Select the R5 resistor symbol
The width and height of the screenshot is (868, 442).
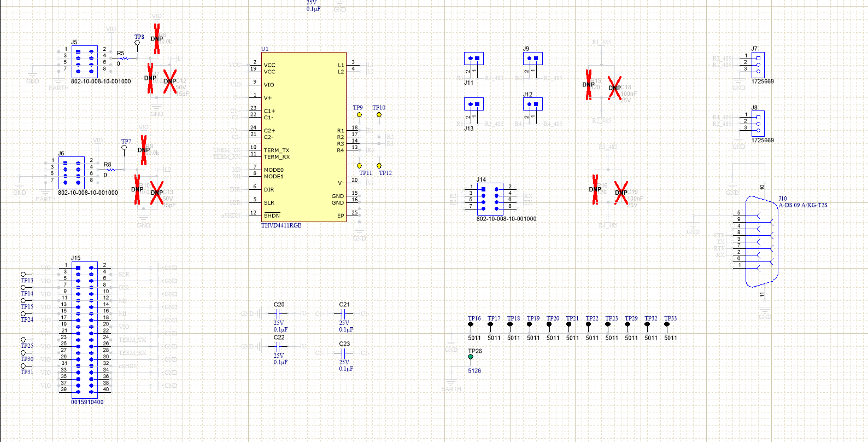coord(124,59)
